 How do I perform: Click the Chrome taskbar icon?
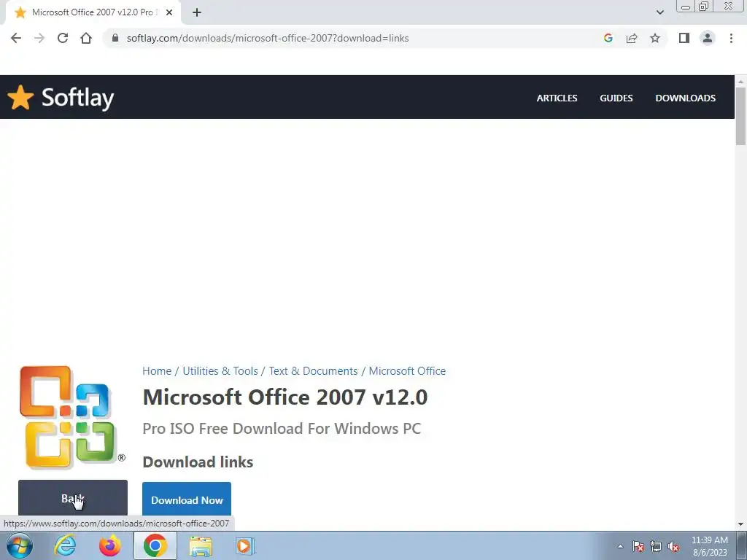click(155, 545)
